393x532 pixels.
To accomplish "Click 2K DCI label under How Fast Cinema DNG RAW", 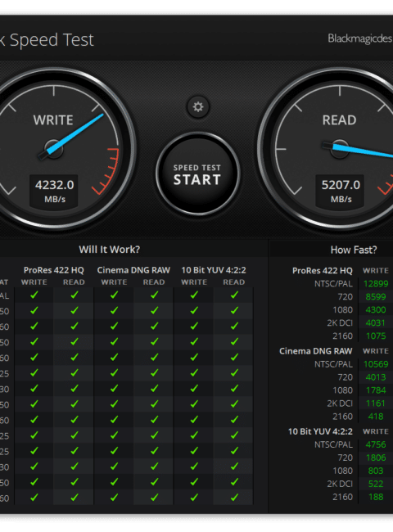I will coord(340,404).
